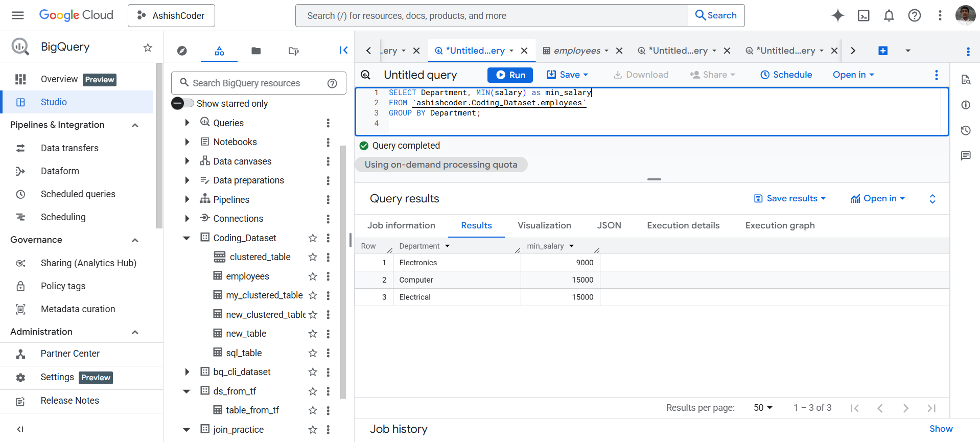Open the Save dropdown menu
Screen dimensions: 980x442
pos(568,75)
